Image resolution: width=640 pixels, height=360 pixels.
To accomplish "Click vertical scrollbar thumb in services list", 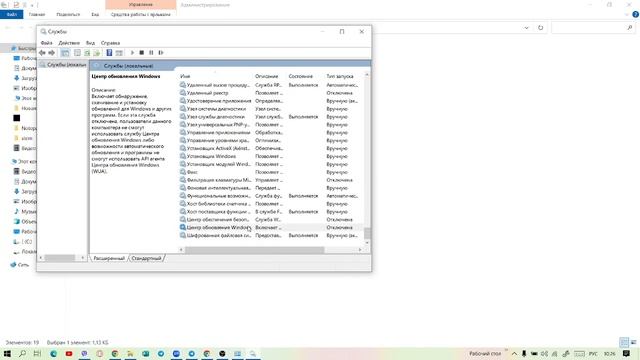I will (367, 233).
